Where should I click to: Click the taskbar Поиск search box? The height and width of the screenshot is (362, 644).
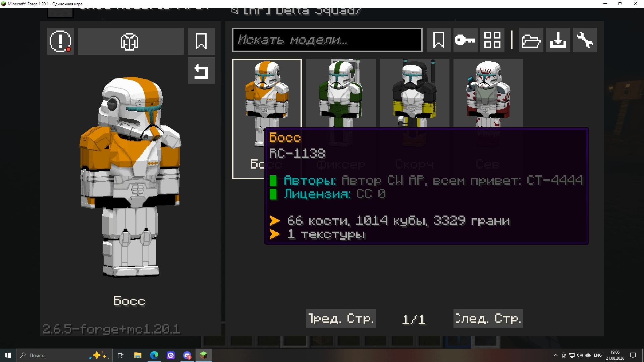point(64,355)
